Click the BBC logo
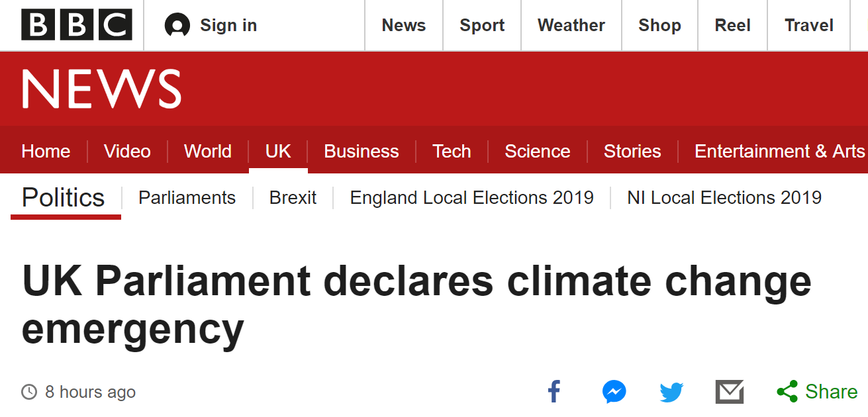The height and width of the screenshot is (417, 868). pyautogui.click(x=77, y=25)
